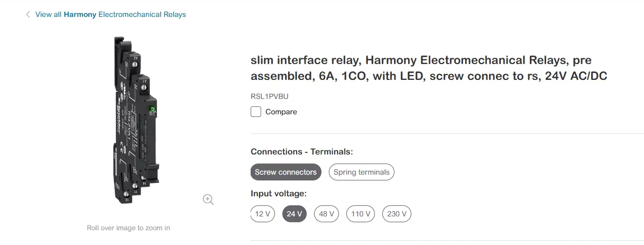Click the back chevron beside View all
Image resolution: width=644 pixels, height=245 pixels.
click(x=27, y=15)
